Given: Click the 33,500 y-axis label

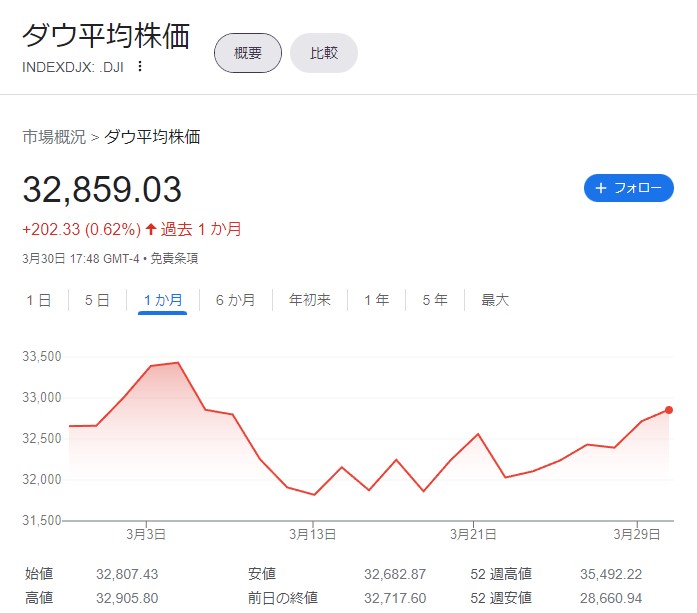Looking at the screenshot, I should tap(42, 356).
